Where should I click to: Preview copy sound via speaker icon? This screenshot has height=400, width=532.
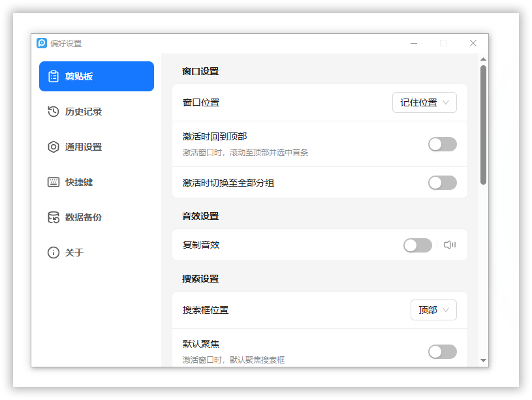(x=450, y=245)
